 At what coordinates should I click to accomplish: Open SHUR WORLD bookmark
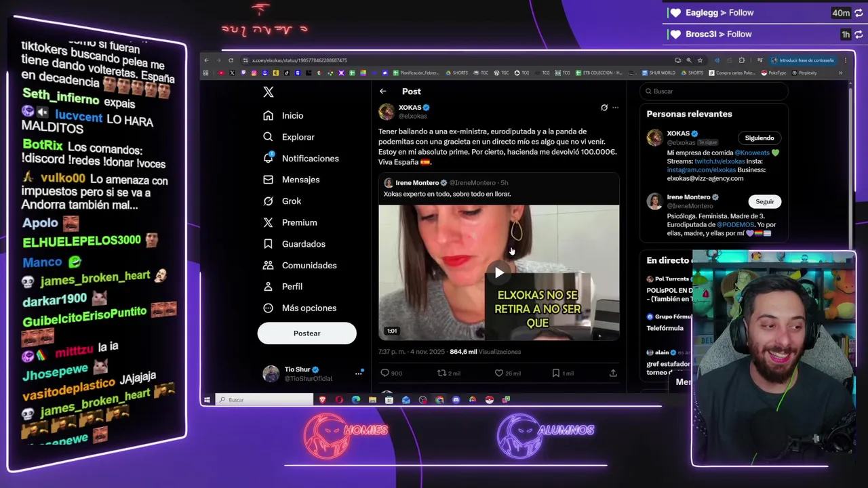(x=658, y=73)
